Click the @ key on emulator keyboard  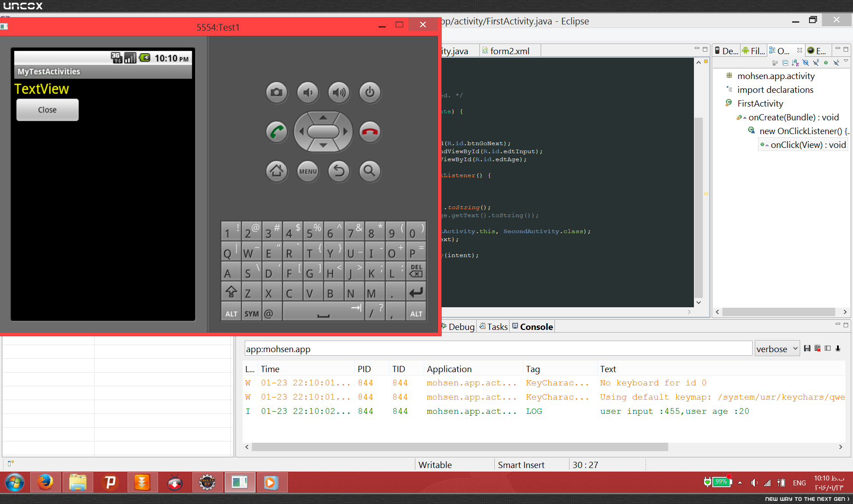pos(272,313)
